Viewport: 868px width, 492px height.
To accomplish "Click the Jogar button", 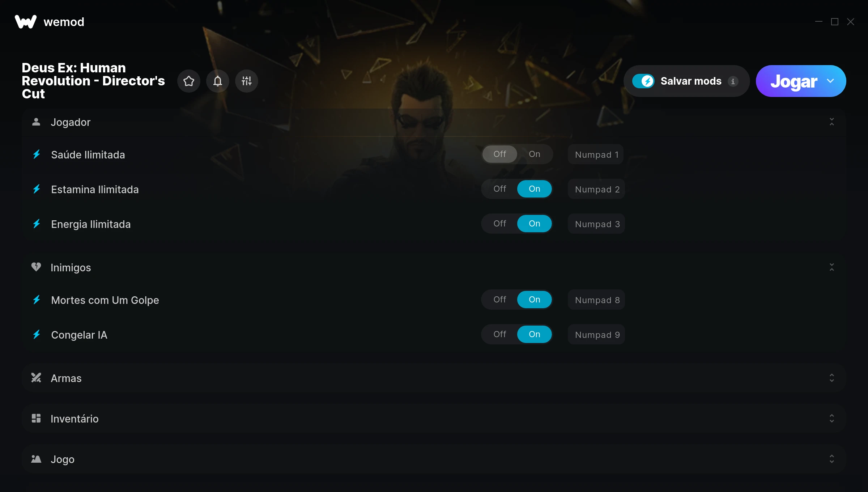I will tap(793, 81).
